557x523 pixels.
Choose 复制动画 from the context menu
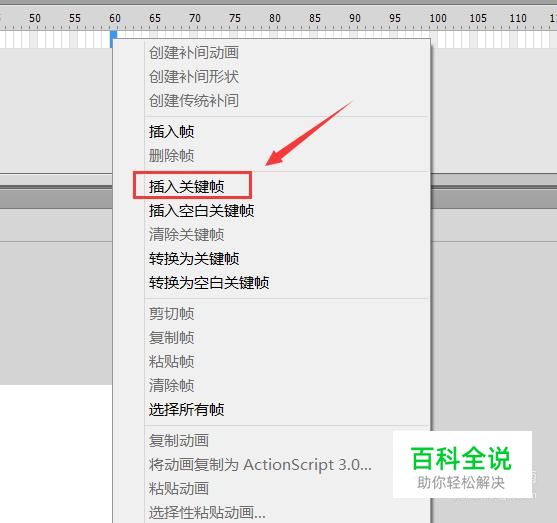click(179, 441)
